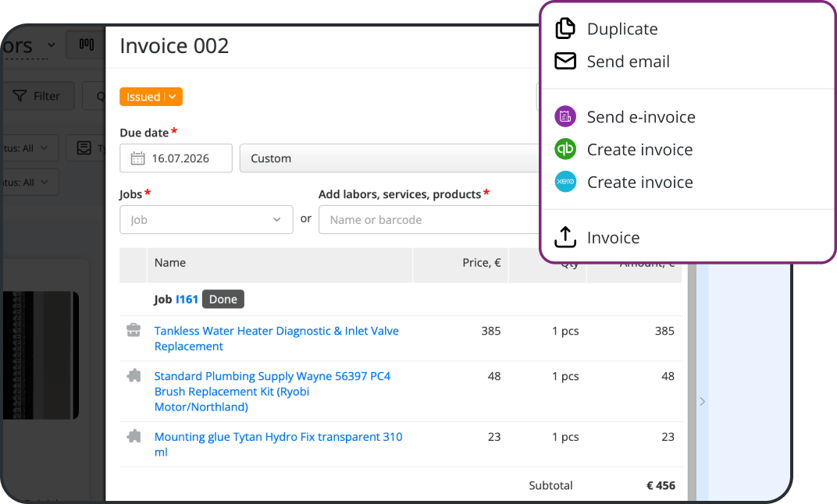
Task: Click the € 456 subtotal value
Action: tap(661, 485)
